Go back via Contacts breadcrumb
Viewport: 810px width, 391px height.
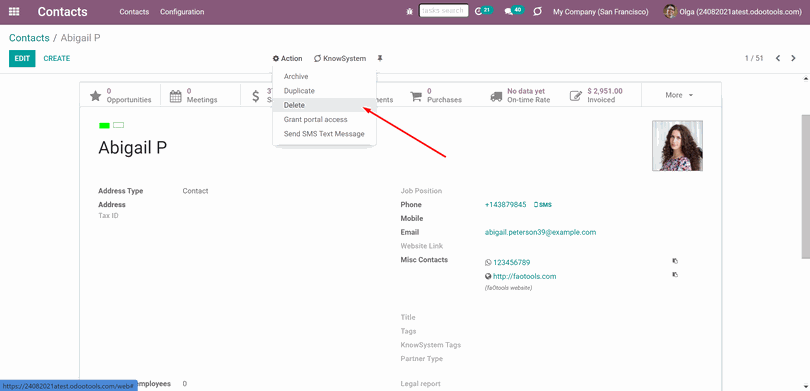click(29, 38)
